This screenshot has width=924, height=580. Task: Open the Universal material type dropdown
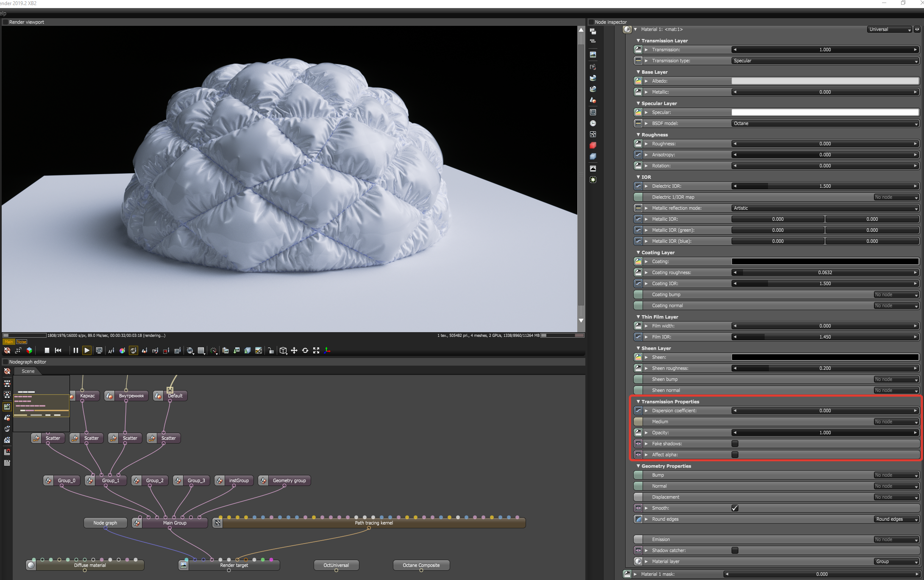[x=889, y=29]
